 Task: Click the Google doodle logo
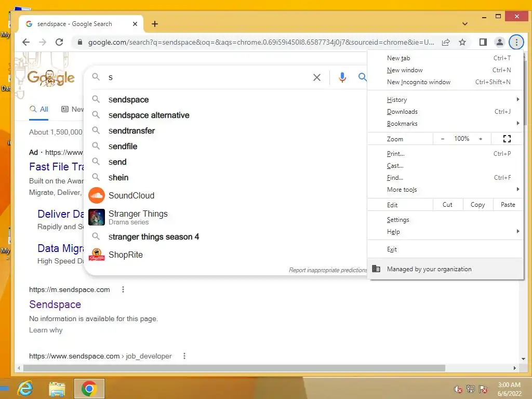point(51,78)
